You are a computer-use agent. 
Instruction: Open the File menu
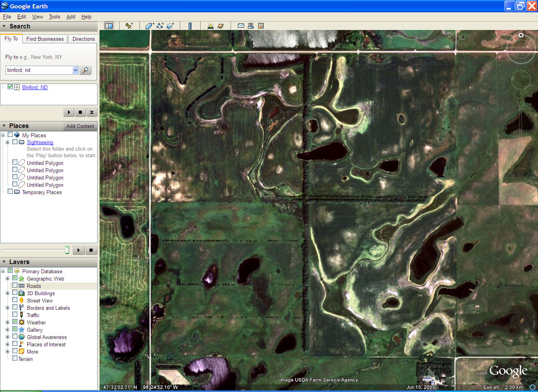point(7,17)
